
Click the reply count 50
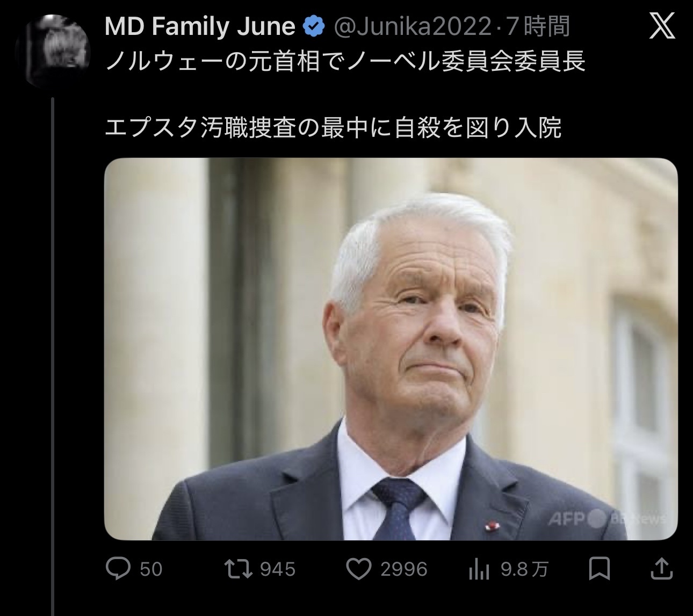tap(151, 569)
